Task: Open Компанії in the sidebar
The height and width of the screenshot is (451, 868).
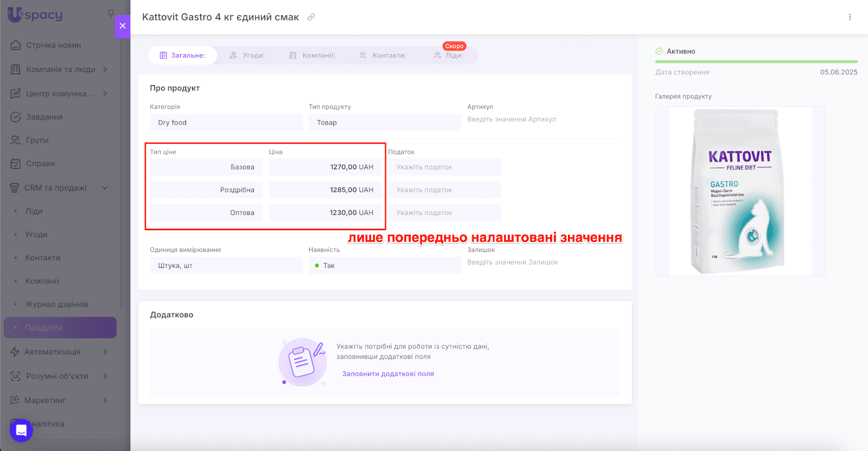Action: tap(42, 281)
